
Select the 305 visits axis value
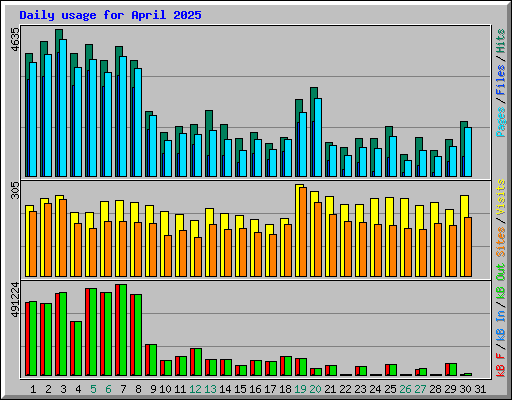[15, 191]
